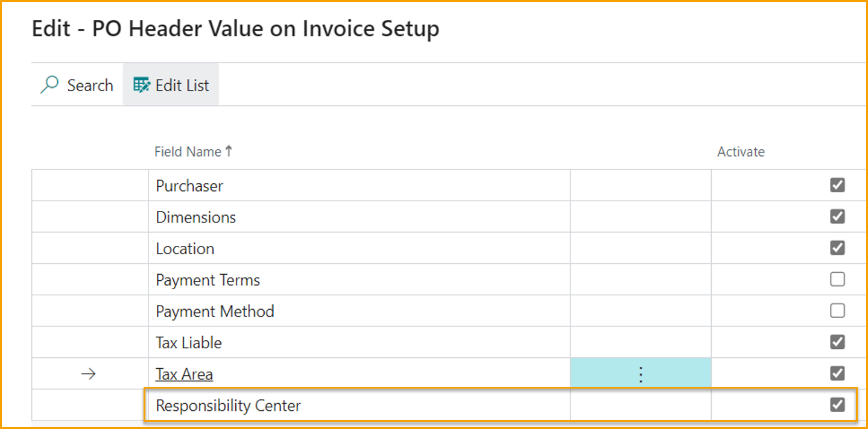Toggle the Tax Liable checkbox off
This screenshot has height=429, width=868.
[x=837, y=342]
